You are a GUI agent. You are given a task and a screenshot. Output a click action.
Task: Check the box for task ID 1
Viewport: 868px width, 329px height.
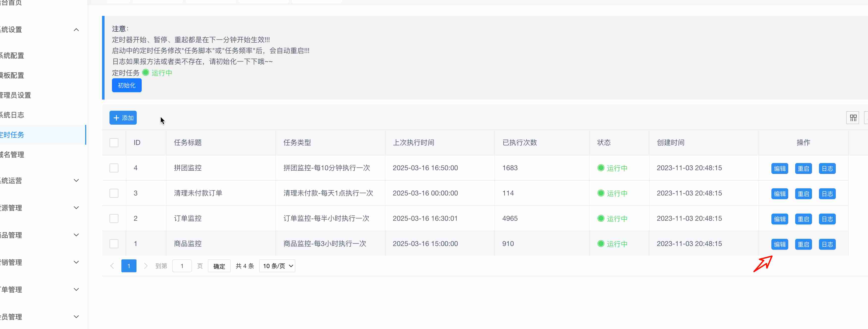tap(114, 244)
